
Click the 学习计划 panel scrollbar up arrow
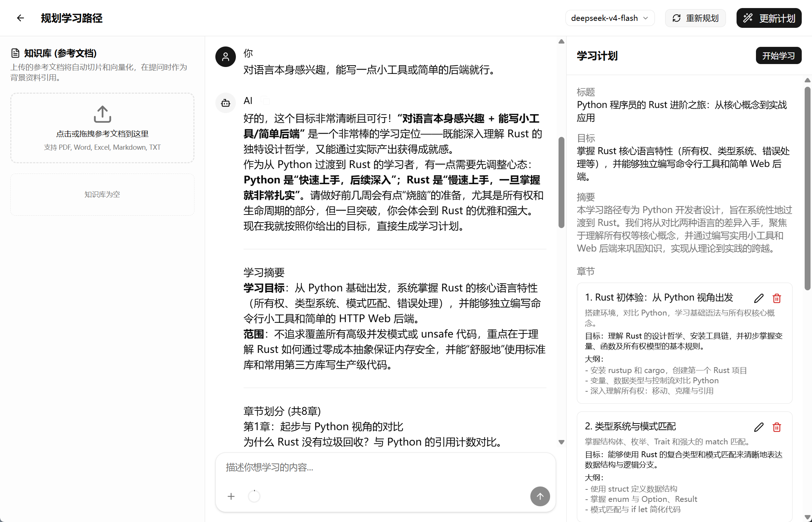[807, 80]
